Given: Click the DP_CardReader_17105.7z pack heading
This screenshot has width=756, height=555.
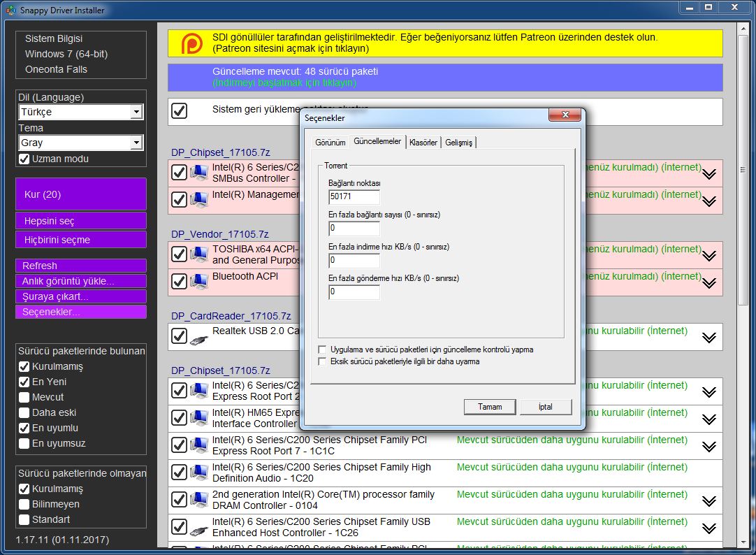Looking at the screenshot, I should (231, 317).
